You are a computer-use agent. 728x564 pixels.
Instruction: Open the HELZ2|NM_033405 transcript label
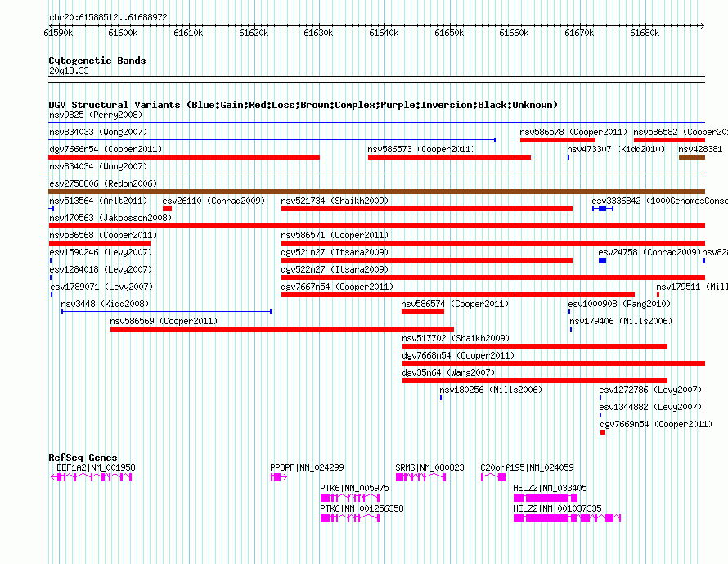point(550,488)
